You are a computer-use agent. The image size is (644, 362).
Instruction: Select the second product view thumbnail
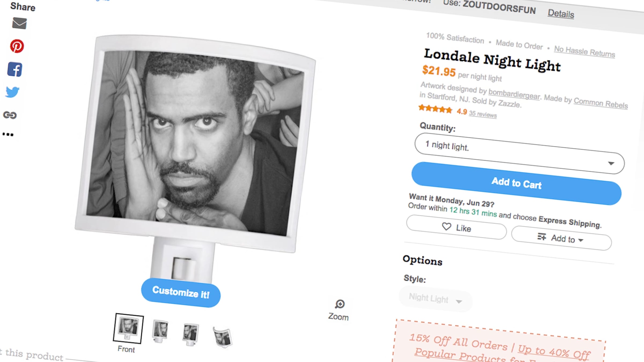click(x=160, y=331)
